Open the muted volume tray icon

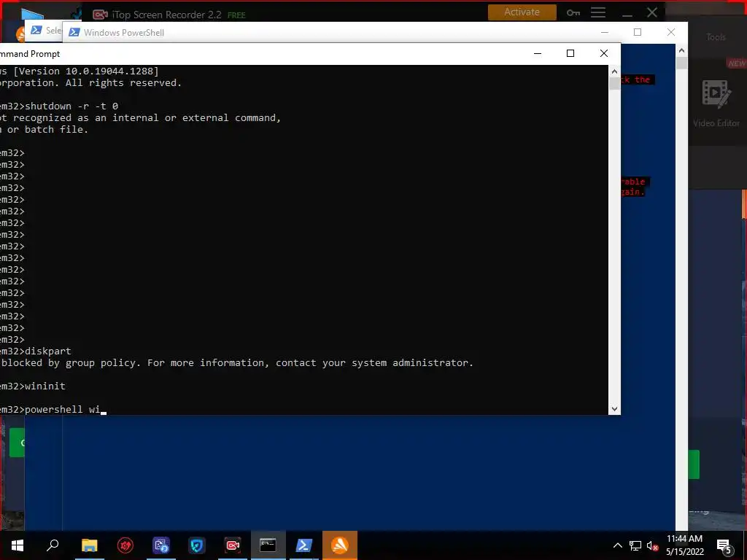(652, 545)
